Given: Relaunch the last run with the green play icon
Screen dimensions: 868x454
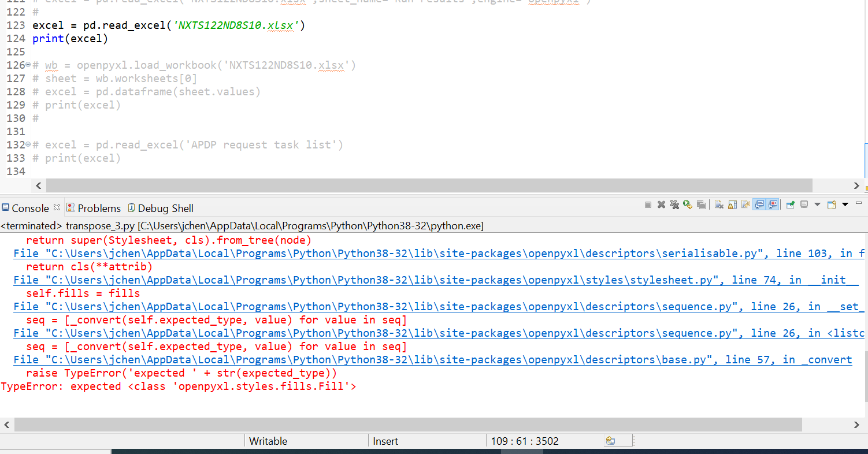Looking at the screenshot, I should pos(688,204).
